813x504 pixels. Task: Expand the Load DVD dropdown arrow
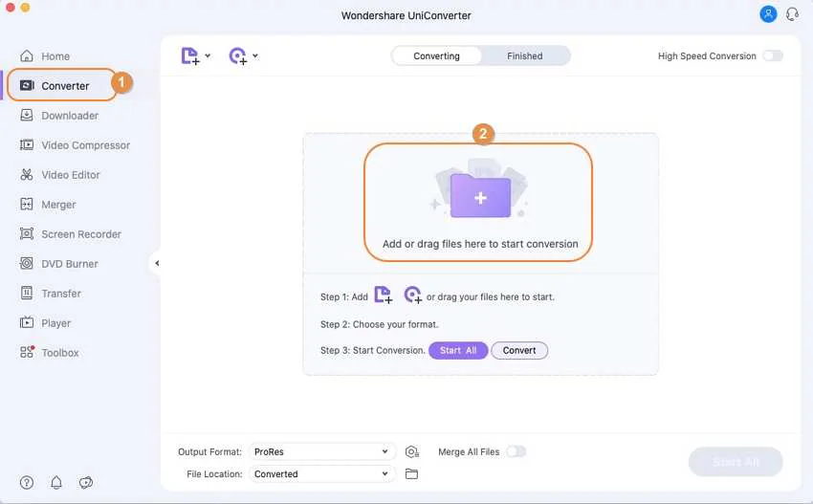point(255,55)
